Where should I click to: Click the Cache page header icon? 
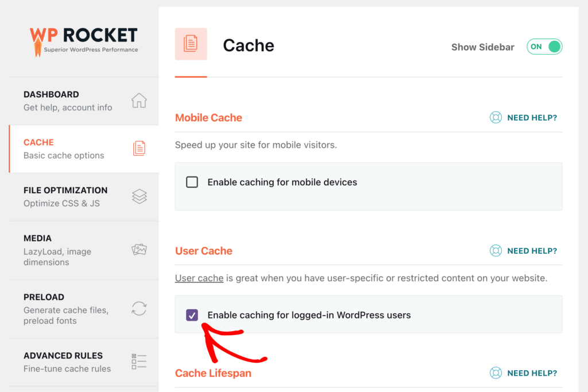(x=191, y=44)
